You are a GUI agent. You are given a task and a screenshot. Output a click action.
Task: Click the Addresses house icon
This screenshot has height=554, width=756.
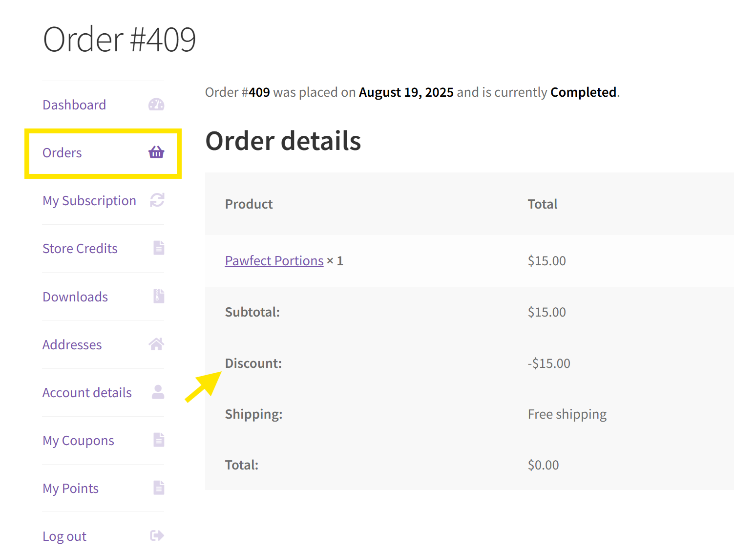tap(156, 344)
